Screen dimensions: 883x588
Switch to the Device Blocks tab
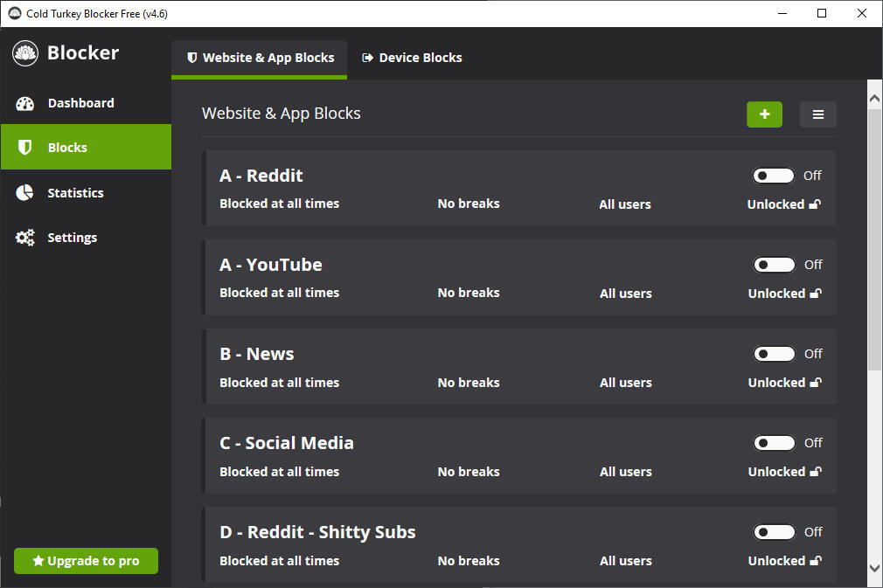point(412,58)
